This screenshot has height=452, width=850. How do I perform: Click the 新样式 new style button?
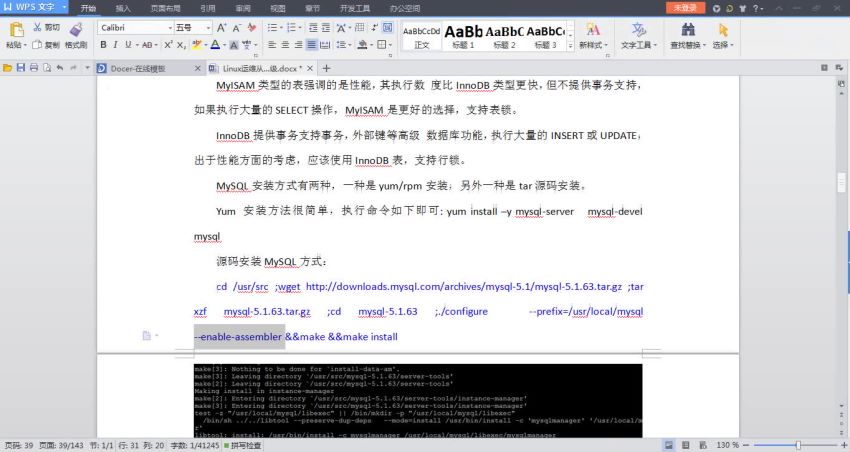tap(593, 36)
